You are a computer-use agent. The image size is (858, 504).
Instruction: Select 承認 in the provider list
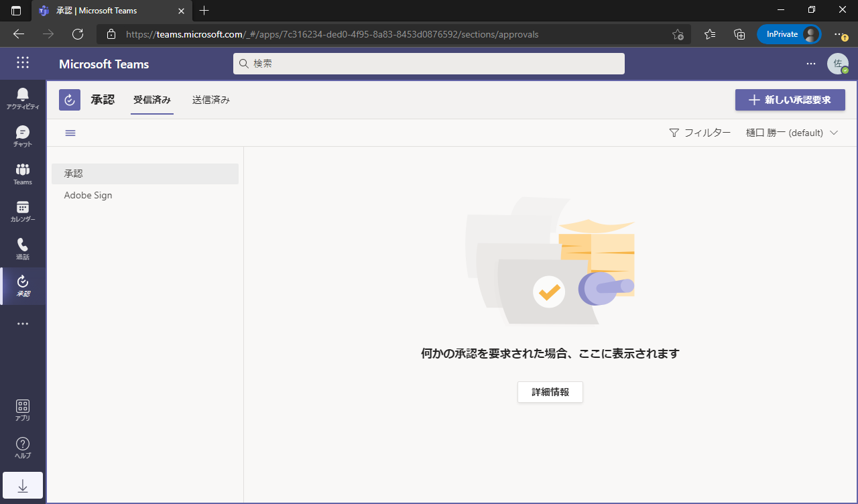pyautogui.click(x=145, y=174)
